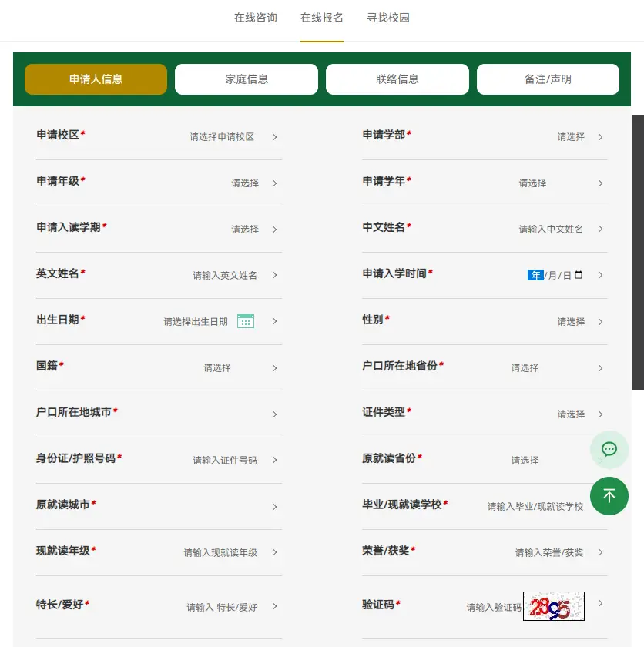Click the chevron arrow in 申请年级 row
This screenshot has height=647, width=644.
pos(275,183)
